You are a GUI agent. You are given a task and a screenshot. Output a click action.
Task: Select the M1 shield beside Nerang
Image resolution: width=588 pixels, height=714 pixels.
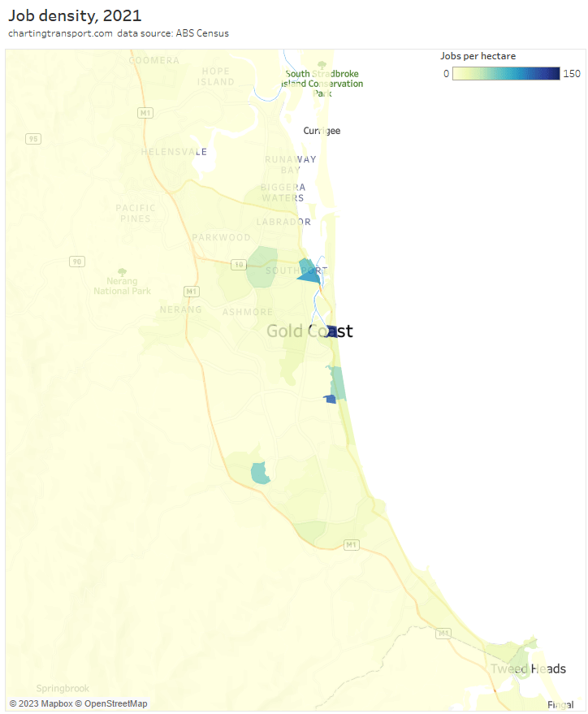[191, 291]
